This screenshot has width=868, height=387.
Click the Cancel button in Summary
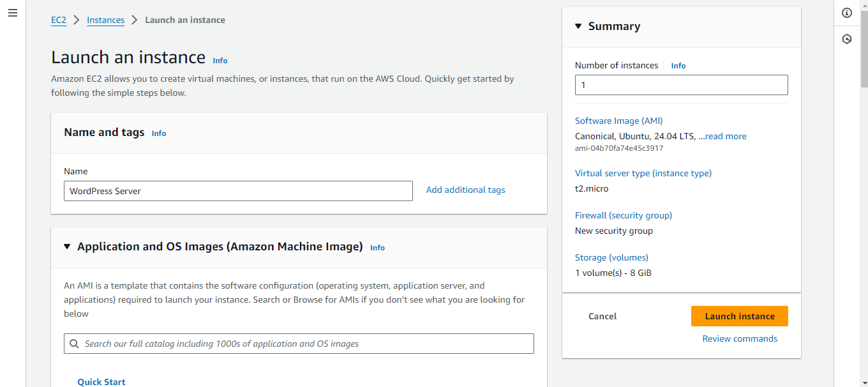pos(602,316)
